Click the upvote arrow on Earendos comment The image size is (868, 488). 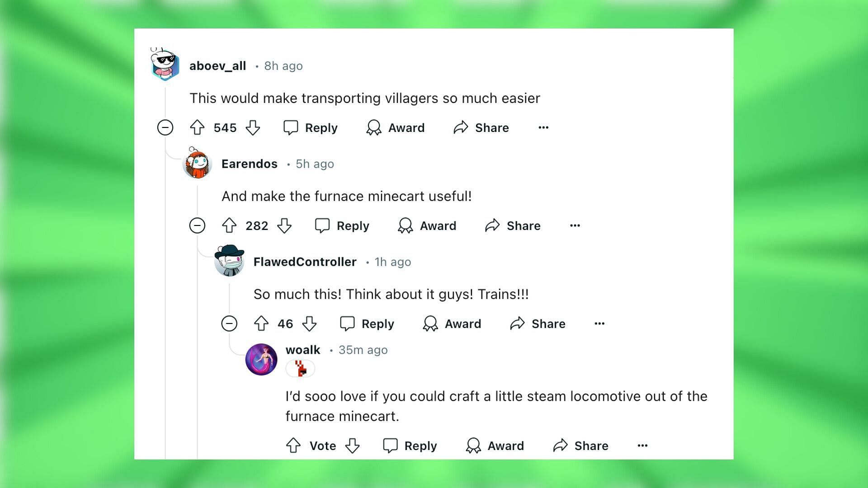click(230, 225)
